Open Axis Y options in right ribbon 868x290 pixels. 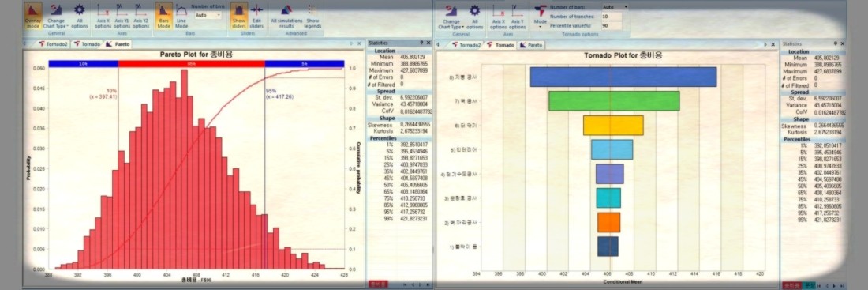pyautogui.click(x=517, y=16)
